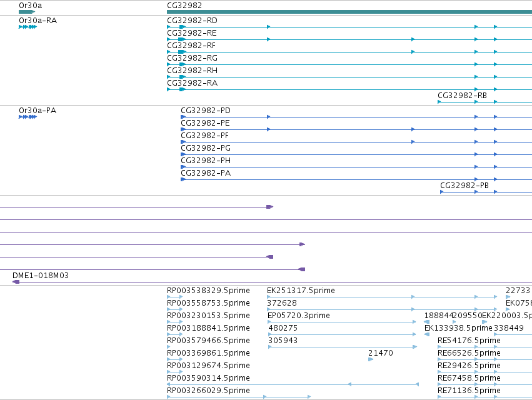Select protein CG32982-PB label
532x400 pixels.
tap(464, 186)
